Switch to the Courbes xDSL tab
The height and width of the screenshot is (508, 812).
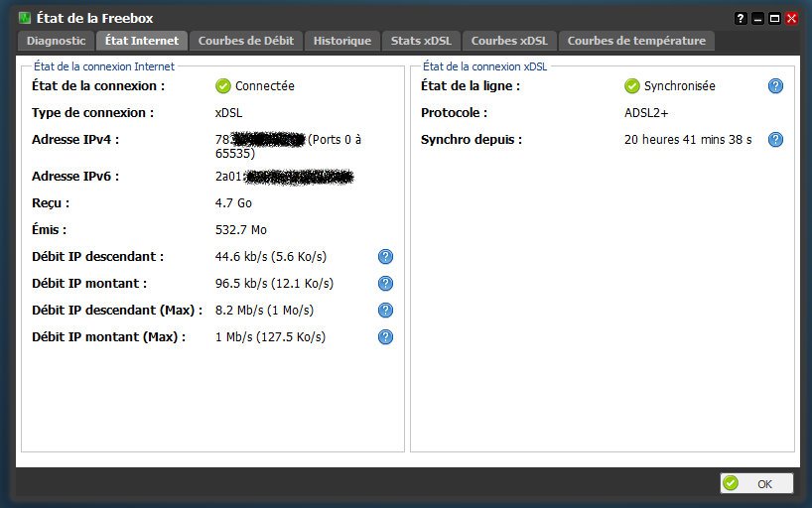509,41
